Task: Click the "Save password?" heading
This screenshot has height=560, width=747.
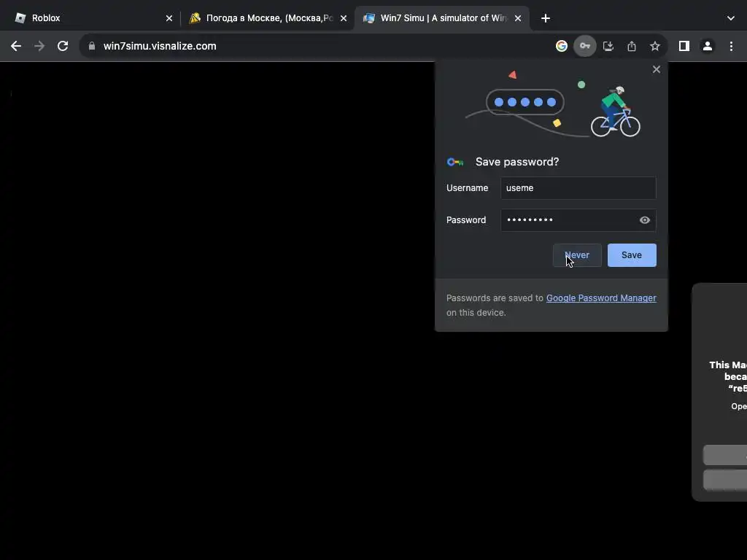Action: pyautogui.click(x=517, y=162)
